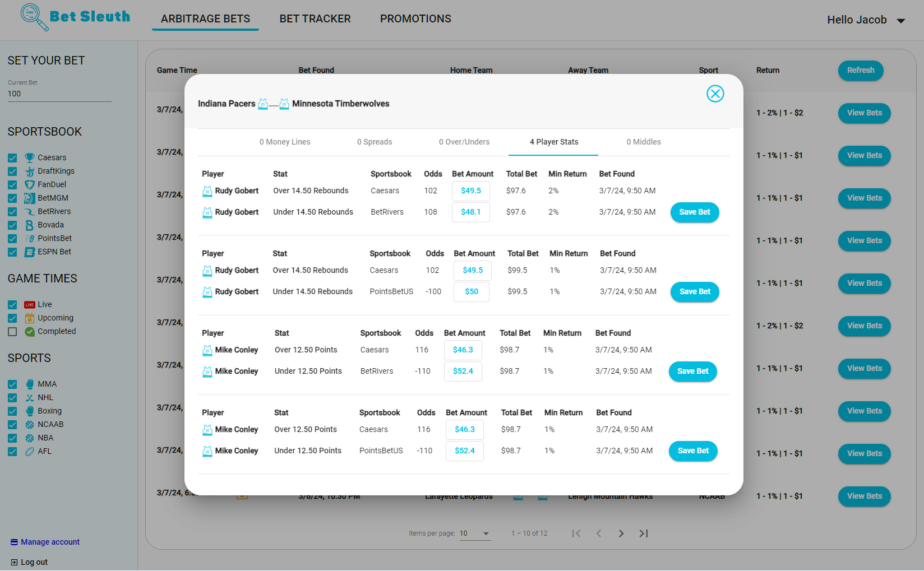The width and height of the screenshot is (924, 571).
Task: Save the Gobert Caesars/BetRivers bet
Action: [695, 212]
